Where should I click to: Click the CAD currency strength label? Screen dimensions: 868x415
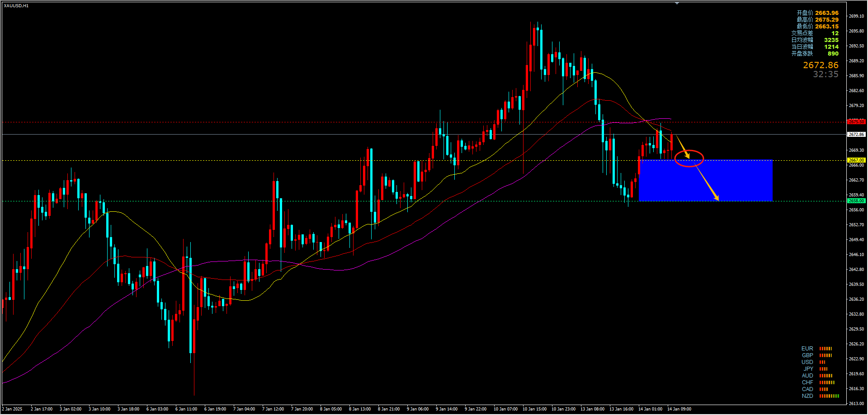(x=807, y=389)
